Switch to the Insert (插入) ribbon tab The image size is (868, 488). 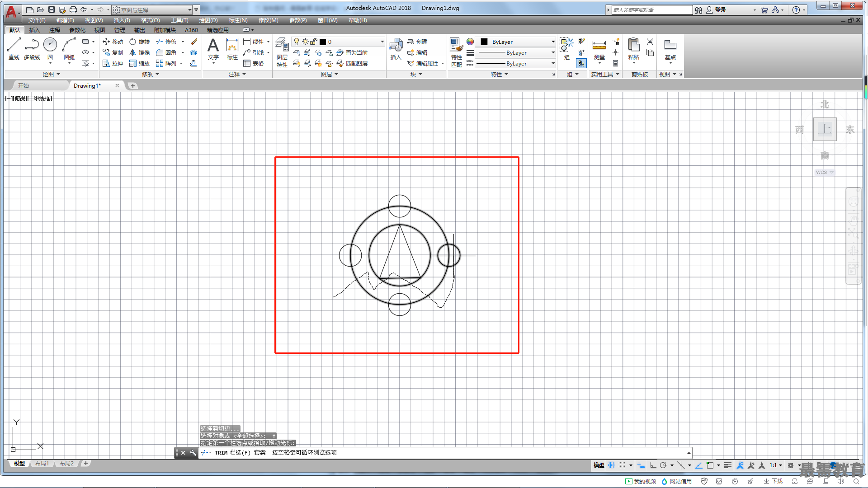[34, 30]
